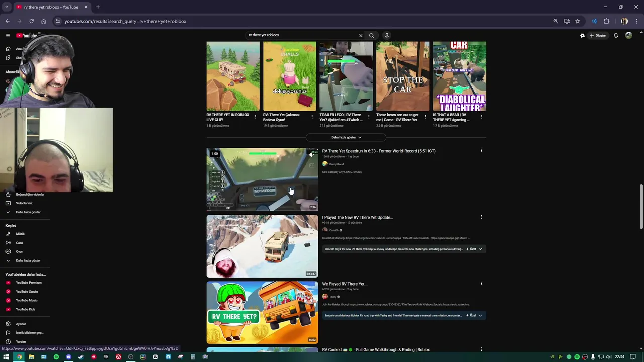Open the YouTube hamburger guide menu
The image size is (644, 362).
pyautogui.click(x=8, y=36)
